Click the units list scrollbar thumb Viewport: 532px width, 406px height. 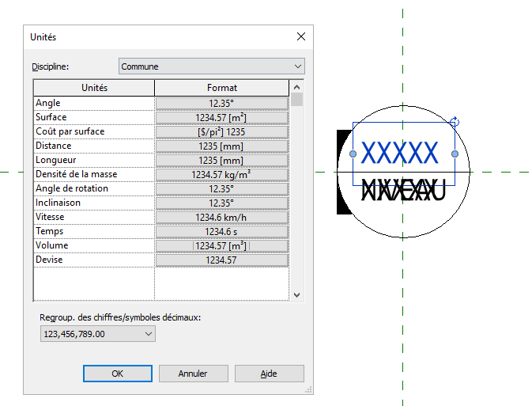(x=297, y=100)
